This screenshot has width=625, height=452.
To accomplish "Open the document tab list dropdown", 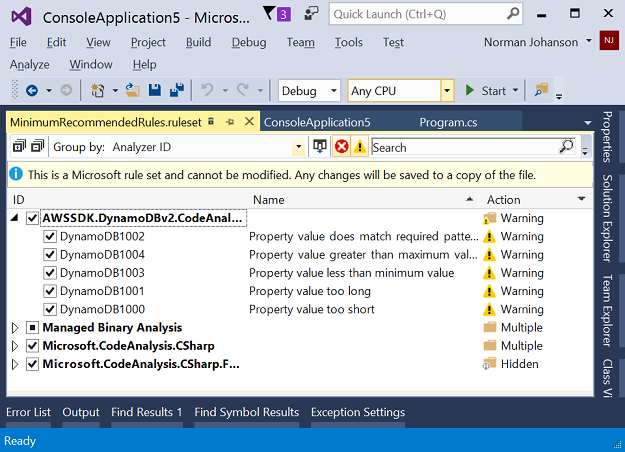I will [588, 123].
